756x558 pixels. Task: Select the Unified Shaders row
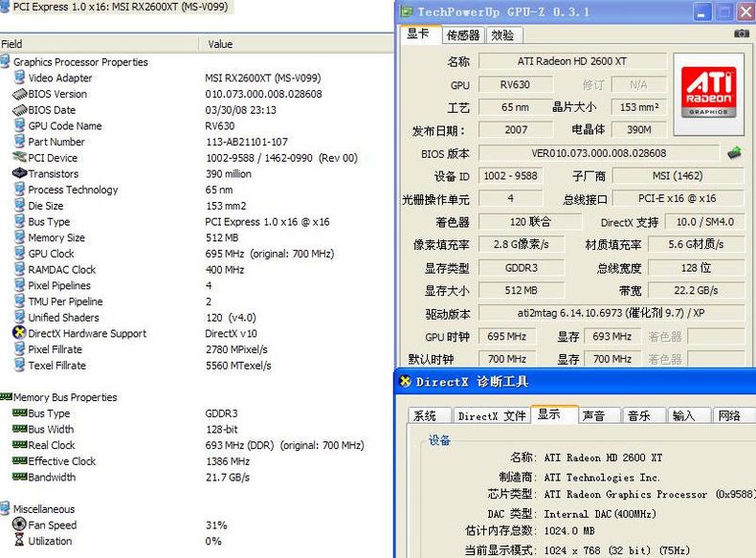197,318
